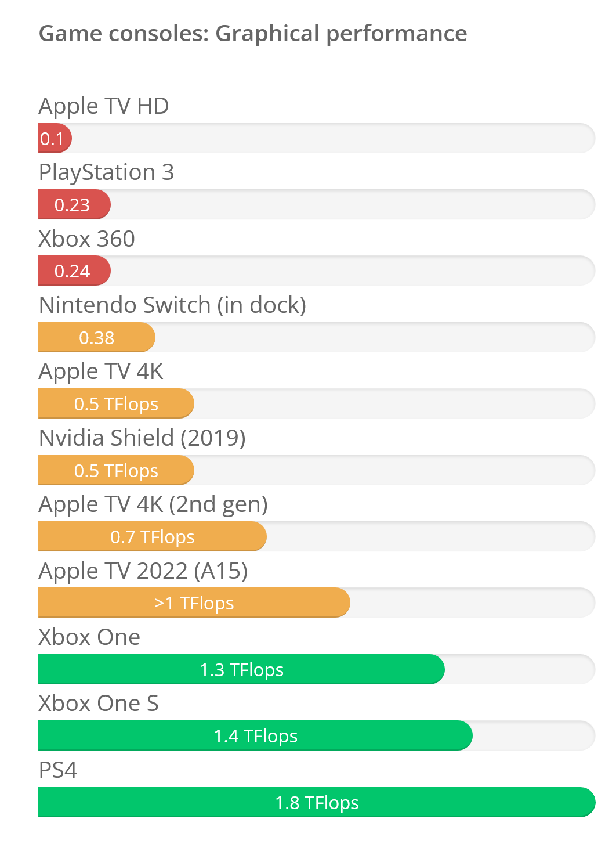This screenshot has height=855, width=616.
Task: Select the Nintendo Switch (in dock) label
Action: [172, 305]
